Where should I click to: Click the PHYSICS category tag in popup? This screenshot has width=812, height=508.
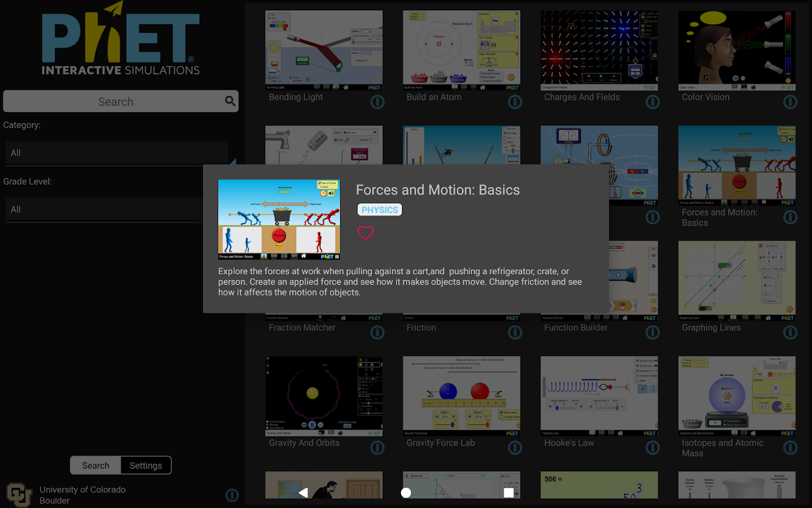379,210
